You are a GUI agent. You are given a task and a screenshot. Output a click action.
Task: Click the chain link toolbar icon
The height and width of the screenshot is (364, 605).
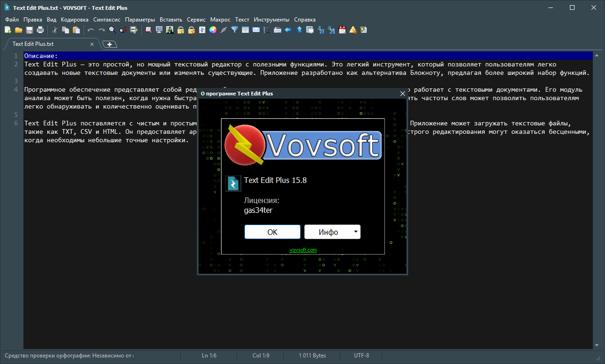224,30
